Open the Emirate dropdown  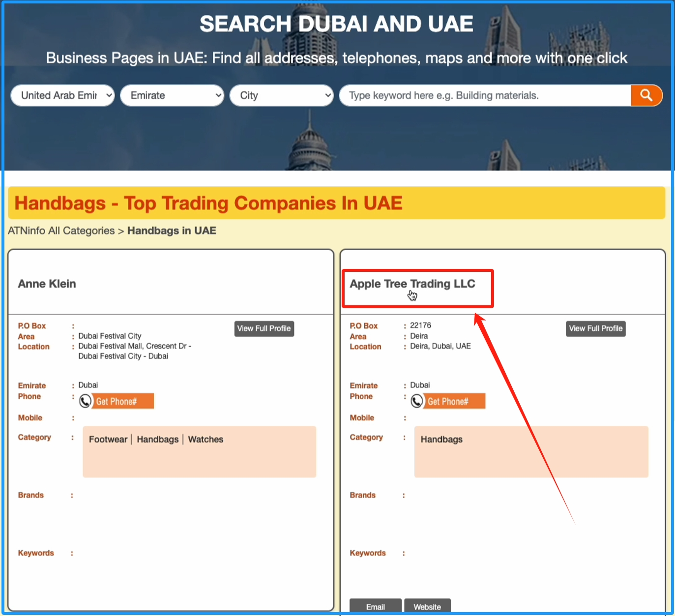point(172,95)
